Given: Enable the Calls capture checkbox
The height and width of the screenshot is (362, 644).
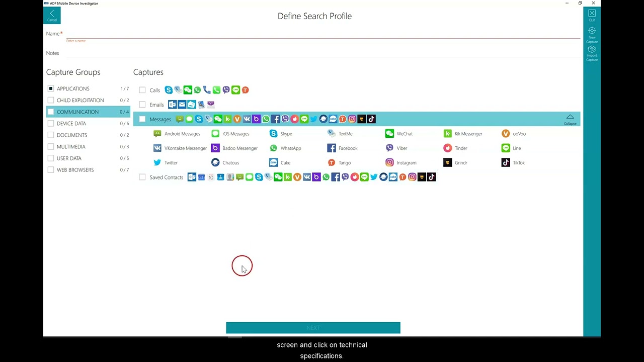Looking at the screenshot, I should point(142,90).
